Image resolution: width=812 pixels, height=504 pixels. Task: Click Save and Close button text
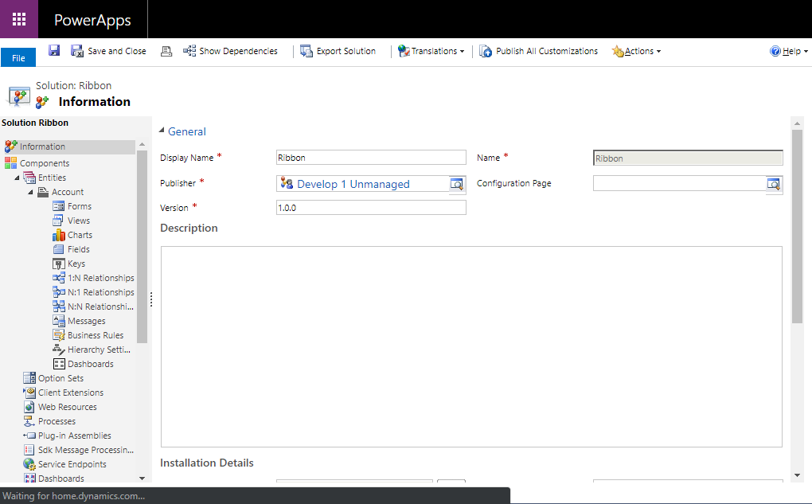point(117,51)
